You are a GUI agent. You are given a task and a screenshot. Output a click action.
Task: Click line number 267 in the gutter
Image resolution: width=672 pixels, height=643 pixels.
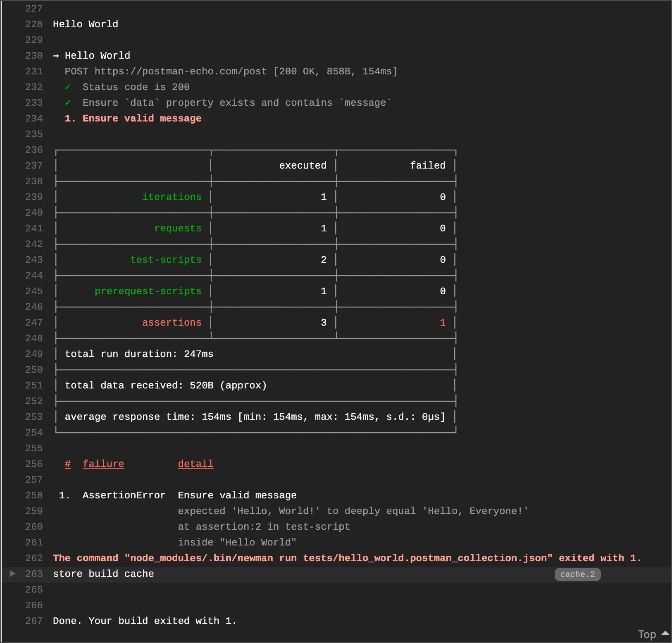click(x=34, y=621)
